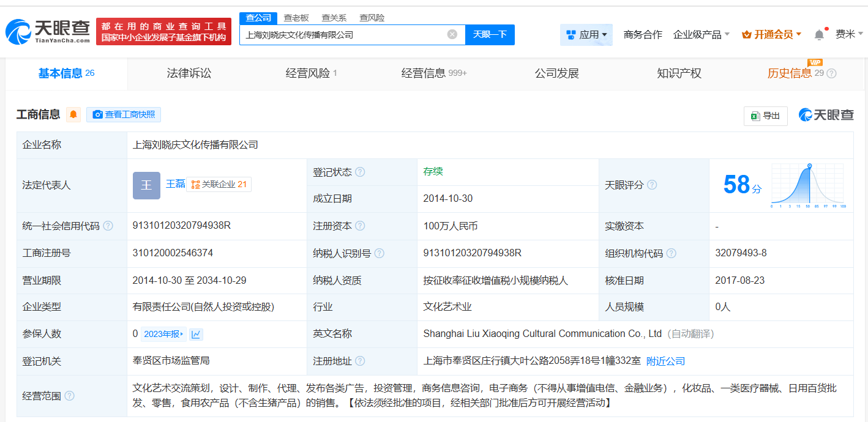Switch to the 经营风险 tab
Screen dimensions: 868x422
pyautogui.click(x=311, y=73)
